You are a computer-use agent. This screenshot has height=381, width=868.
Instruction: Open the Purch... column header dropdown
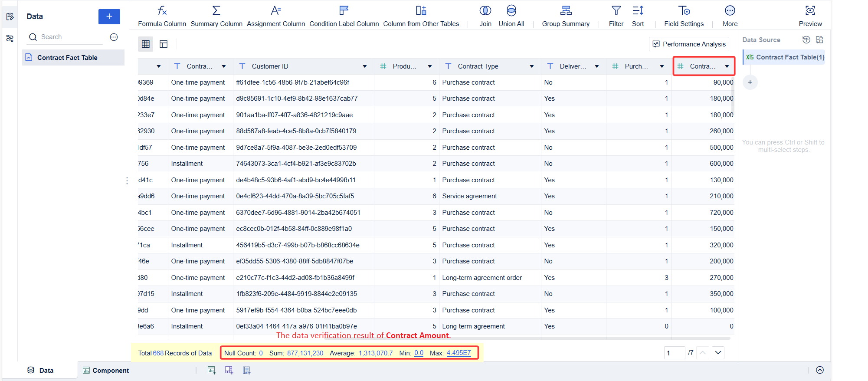662,66
